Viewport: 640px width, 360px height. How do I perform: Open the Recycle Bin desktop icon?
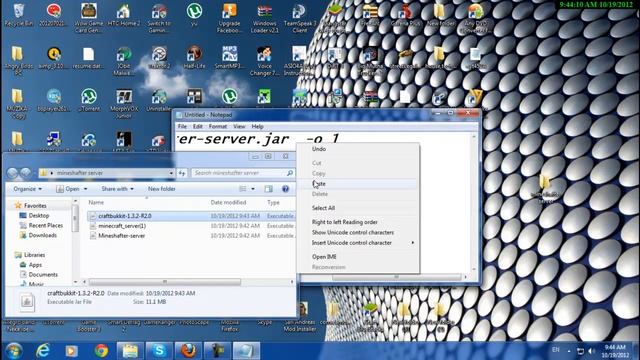(x=18, y=16)
